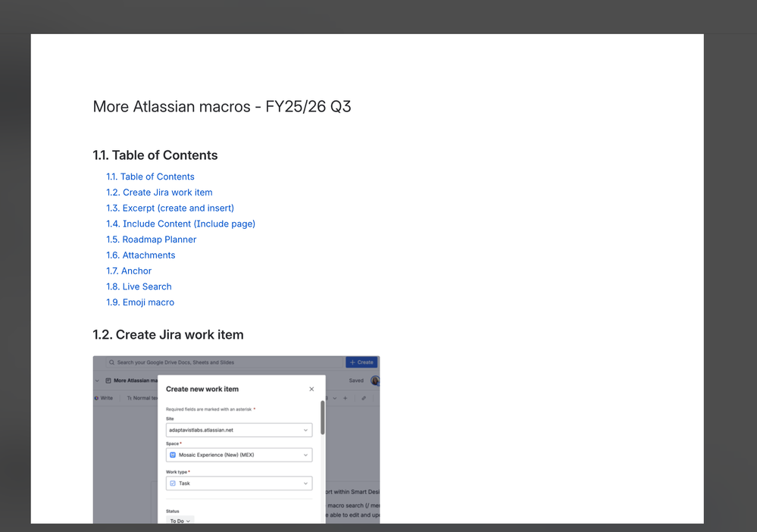Follow the "1.2. Create Jira work item" link
This screenshot has height=532, width=757.
[159, 192]
